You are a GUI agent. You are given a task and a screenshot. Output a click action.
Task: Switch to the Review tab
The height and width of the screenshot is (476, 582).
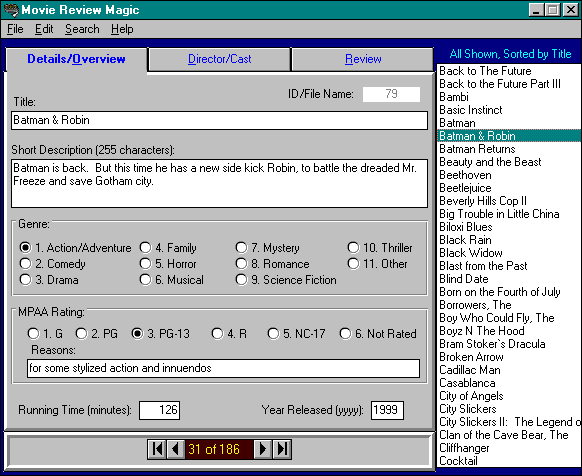(x=363, y=59)
